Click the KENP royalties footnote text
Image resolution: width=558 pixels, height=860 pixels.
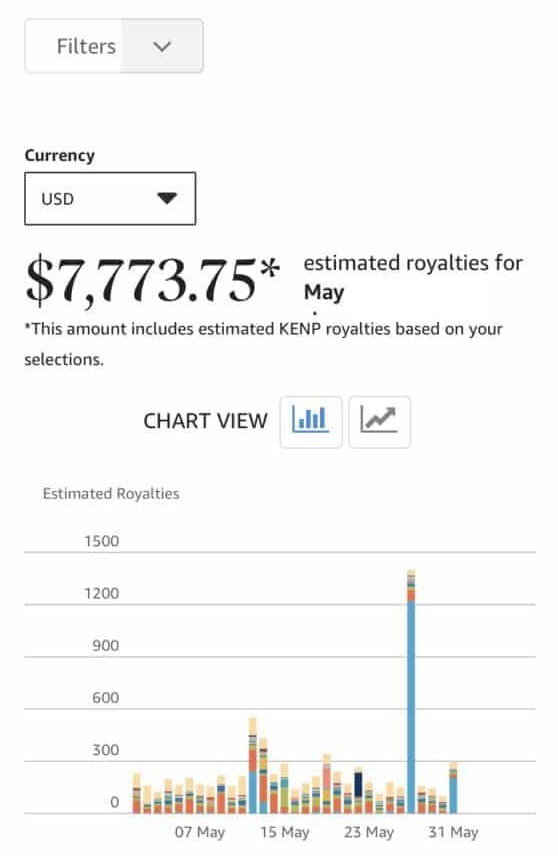263,344
